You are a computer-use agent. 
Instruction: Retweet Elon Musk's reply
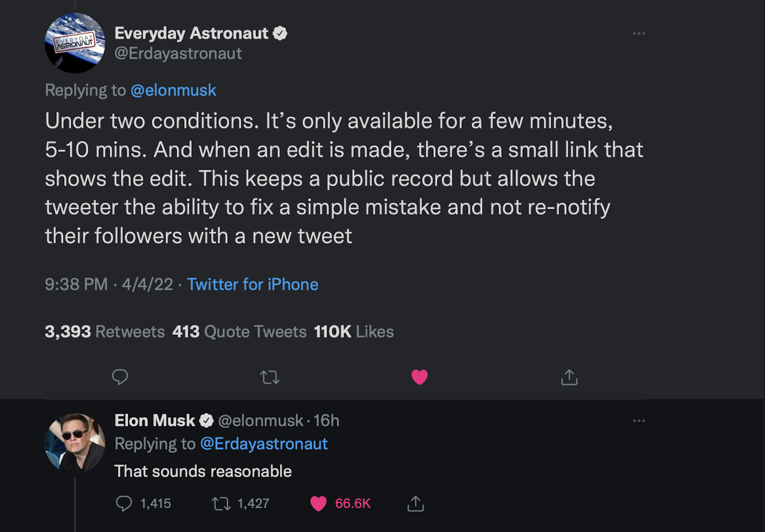click(x=221, y=504)
